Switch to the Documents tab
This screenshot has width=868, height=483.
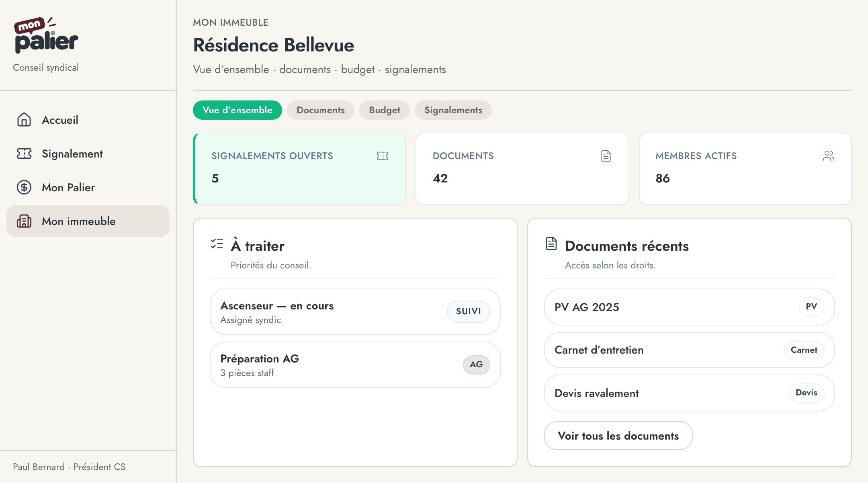(x=321, y=110)
